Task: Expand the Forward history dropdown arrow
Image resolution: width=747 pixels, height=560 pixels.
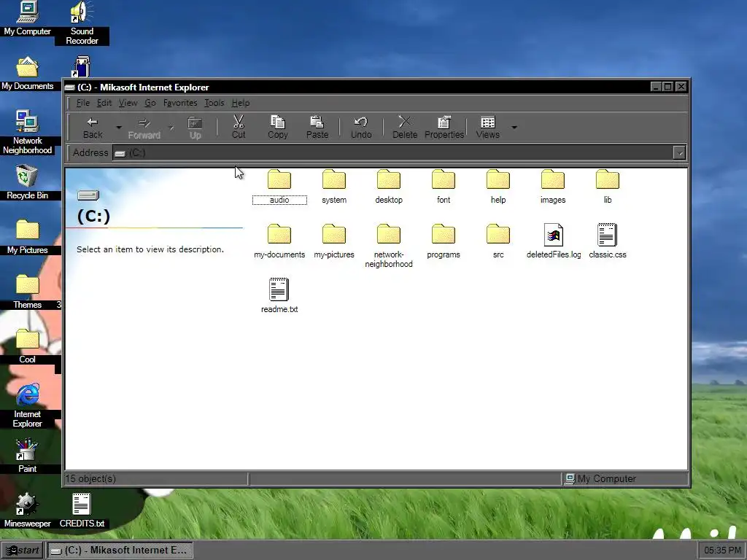Action: 171,128
